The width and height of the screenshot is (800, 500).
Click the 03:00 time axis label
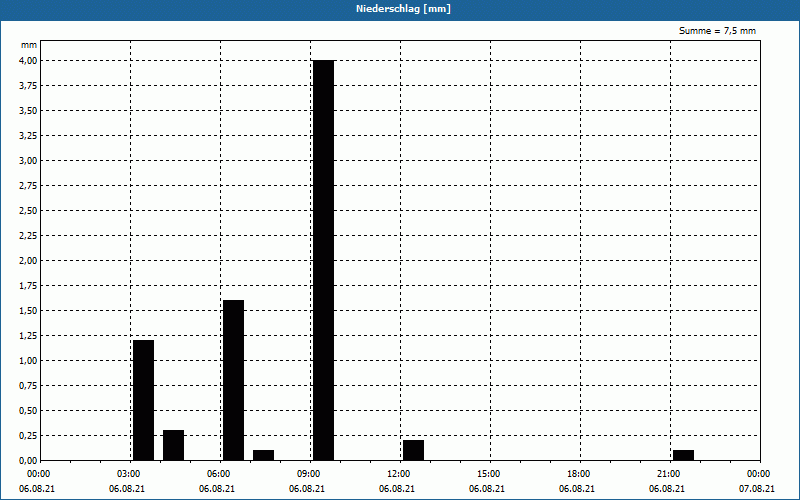(129, 474)
